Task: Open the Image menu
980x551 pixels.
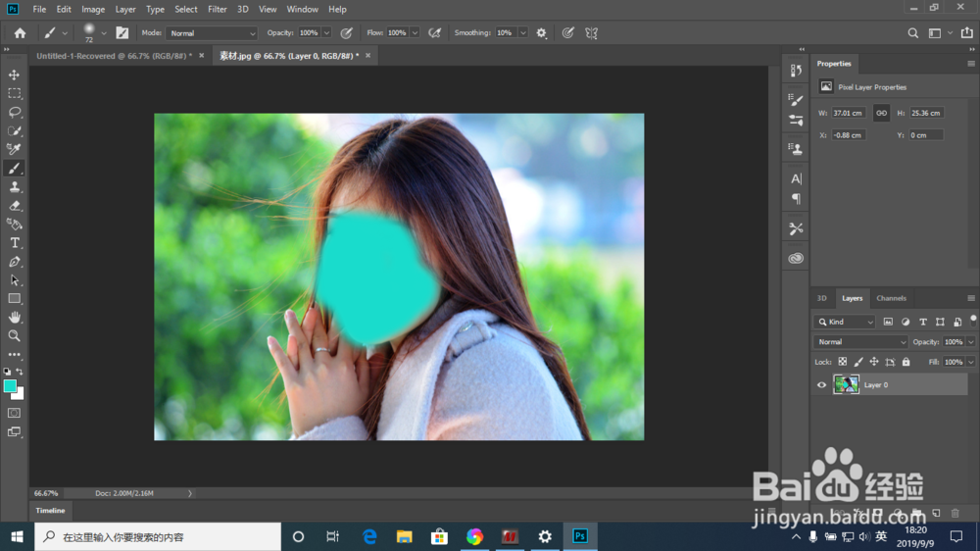Action: click(x=92, y=10)
